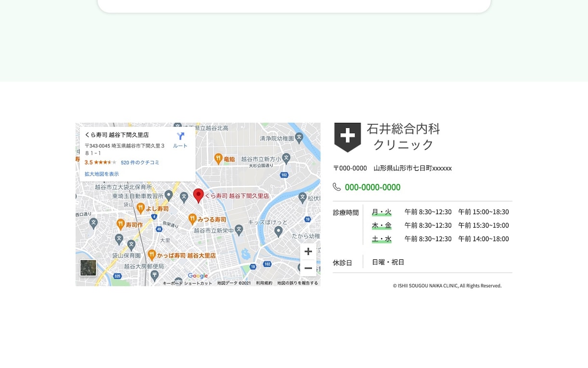This screenshot has height=368, width=588.
Task: Click 木・金 day label
Action: (382, 225)
